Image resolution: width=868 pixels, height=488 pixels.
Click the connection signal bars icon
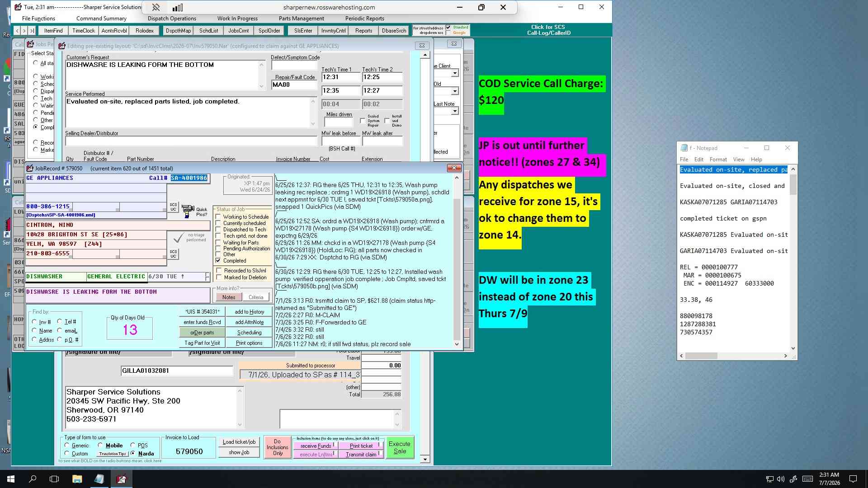point(178,7)
